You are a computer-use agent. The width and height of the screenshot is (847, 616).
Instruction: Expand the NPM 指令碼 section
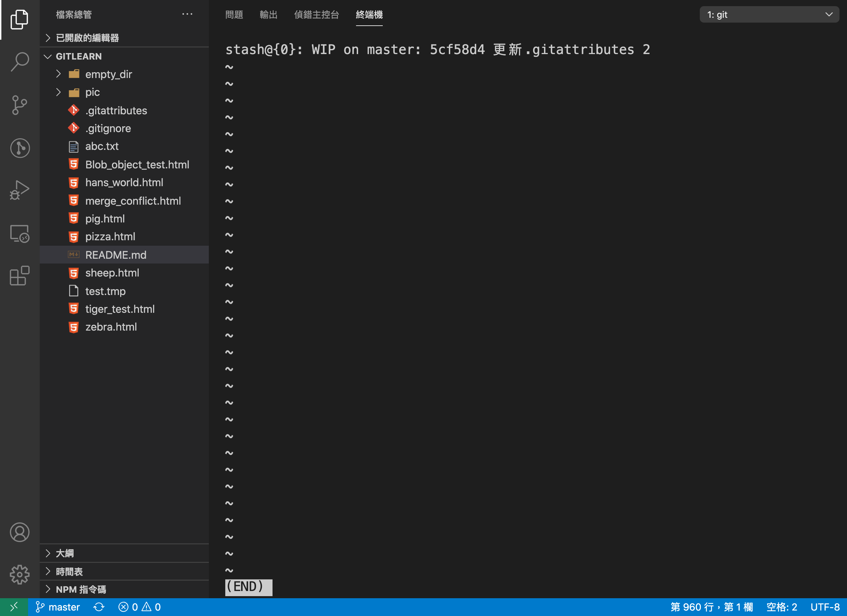tap(124, 590)
